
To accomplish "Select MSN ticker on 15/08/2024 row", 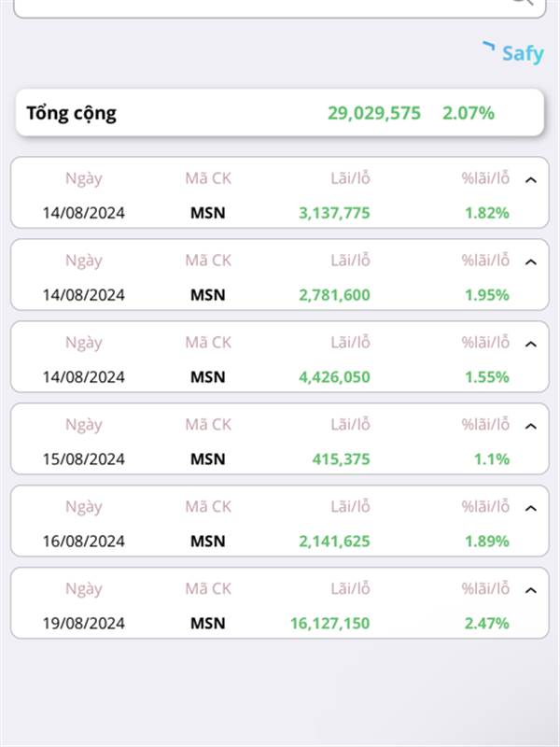I will 207,459.
